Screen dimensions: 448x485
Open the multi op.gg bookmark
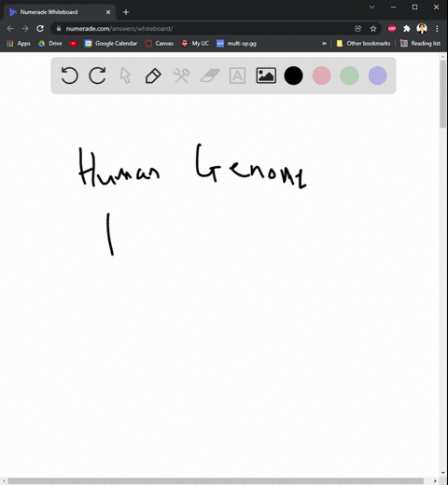(236, 44)
